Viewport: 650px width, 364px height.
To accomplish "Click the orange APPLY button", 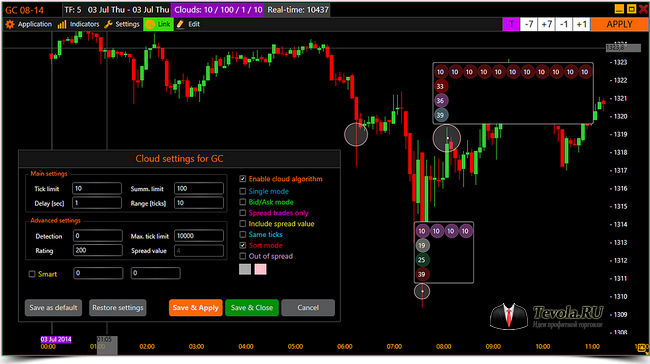I will (x=619, y=24).
